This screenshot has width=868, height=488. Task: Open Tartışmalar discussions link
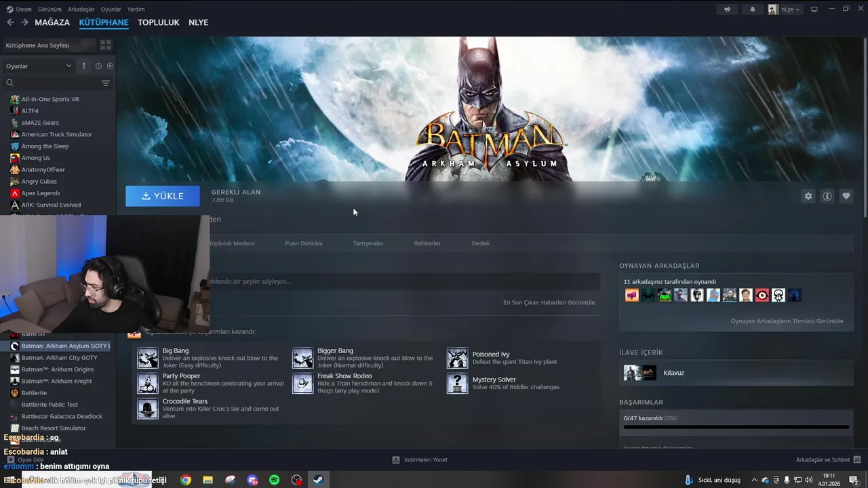click(368, 243)
